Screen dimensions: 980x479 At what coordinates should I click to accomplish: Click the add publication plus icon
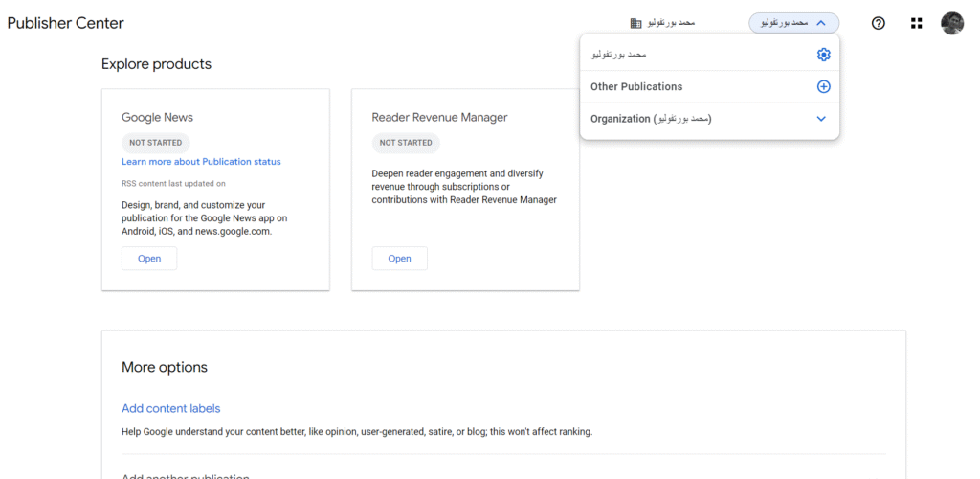[823, 87]
